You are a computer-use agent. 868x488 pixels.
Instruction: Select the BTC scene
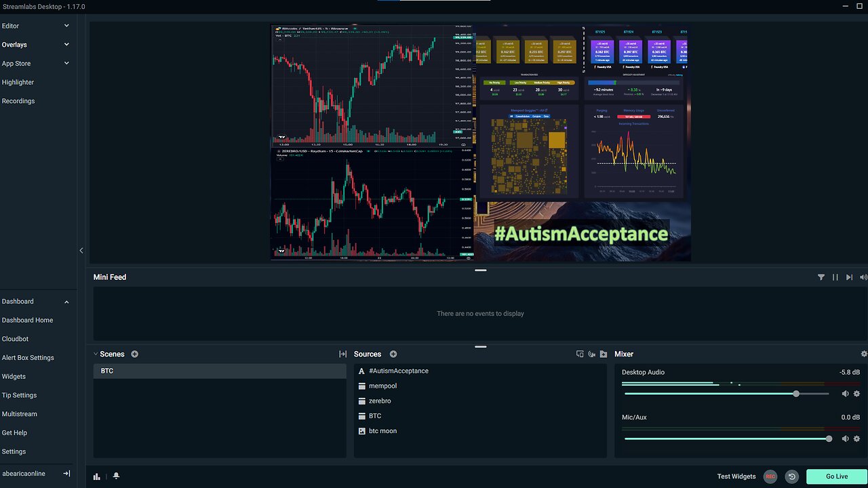220,371
